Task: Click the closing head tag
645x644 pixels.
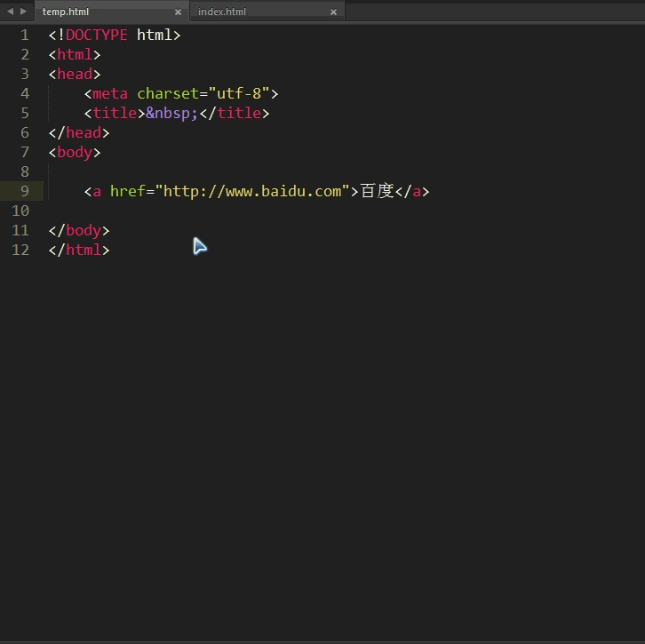Action: (79, 133)
